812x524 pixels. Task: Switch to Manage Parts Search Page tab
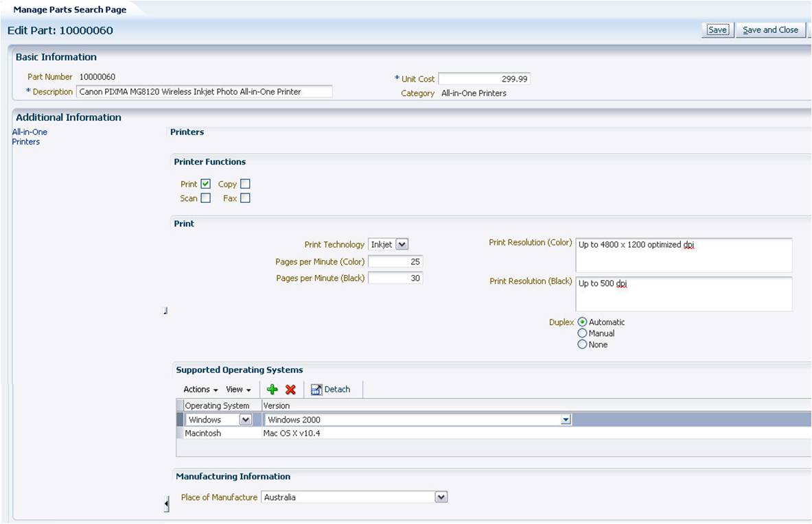point(70,10)
